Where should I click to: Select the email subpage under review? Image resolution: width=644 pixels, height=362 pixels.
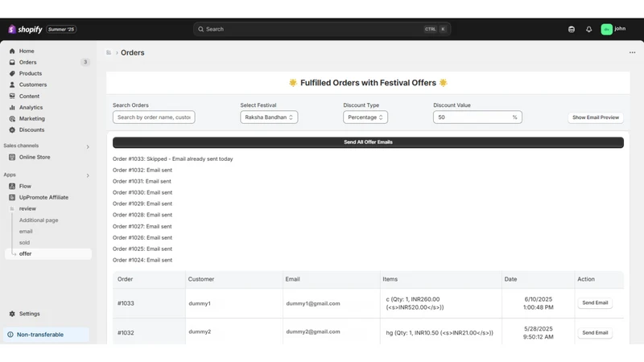(x=26, y=232)
